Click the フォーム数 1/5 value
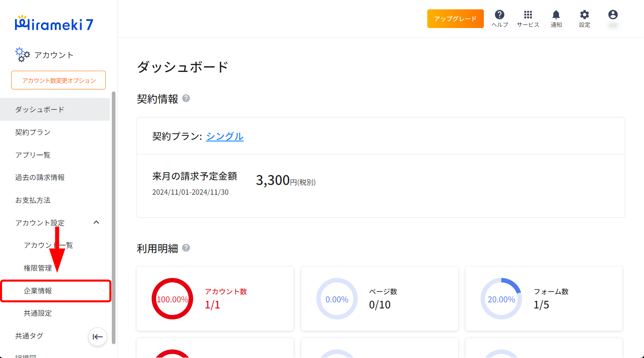Viewport: 644px width, 358px height. [541, 305]
